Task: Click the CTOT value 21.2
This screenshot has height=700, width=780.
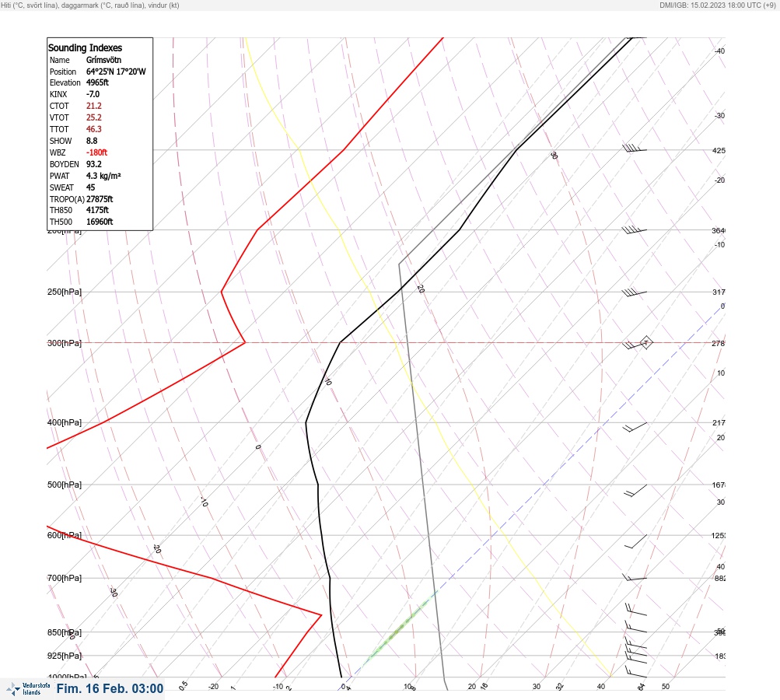Action: point(93,106)
